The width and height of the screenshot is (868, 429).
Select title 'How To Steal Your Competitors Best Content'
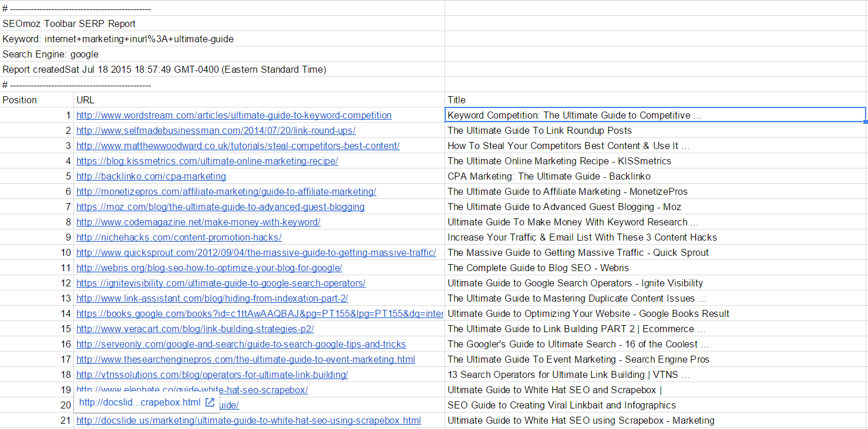pos(656,146)
